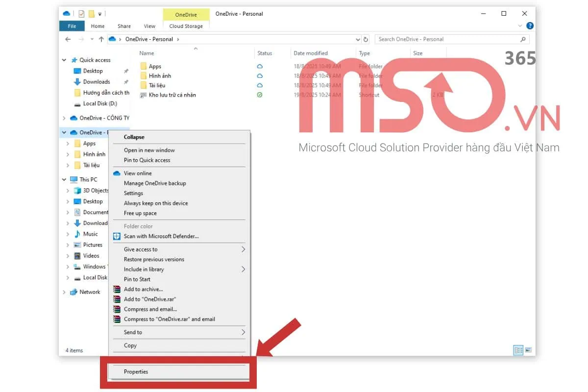Open Manage OneDrive backup
Screen dimensions: 588x392
179,183
